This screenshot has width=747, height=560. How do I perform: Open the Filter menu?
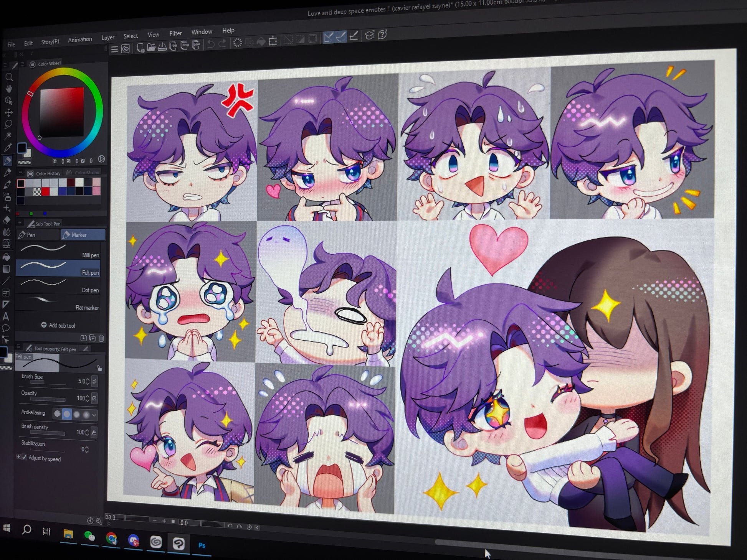(x=175, y=33)
